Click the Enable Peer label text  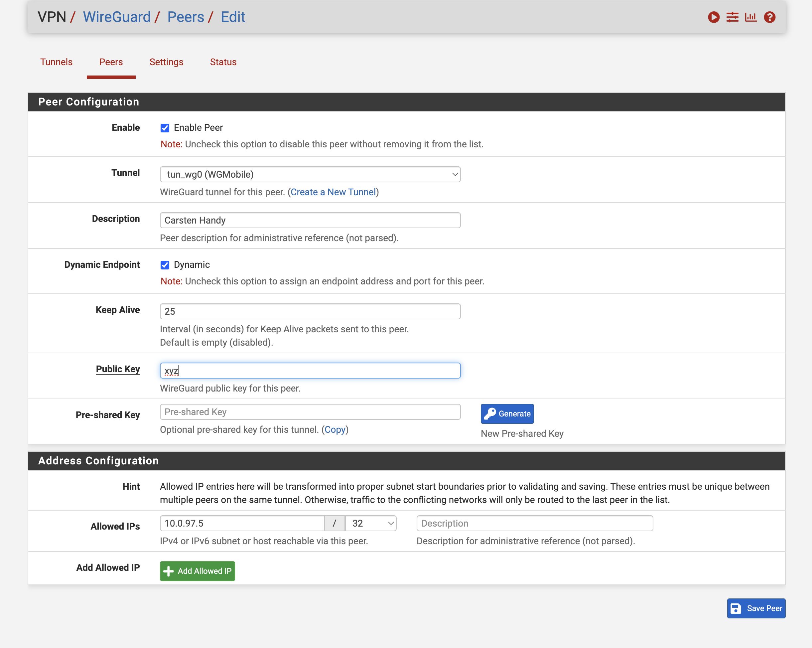[198, 128]
